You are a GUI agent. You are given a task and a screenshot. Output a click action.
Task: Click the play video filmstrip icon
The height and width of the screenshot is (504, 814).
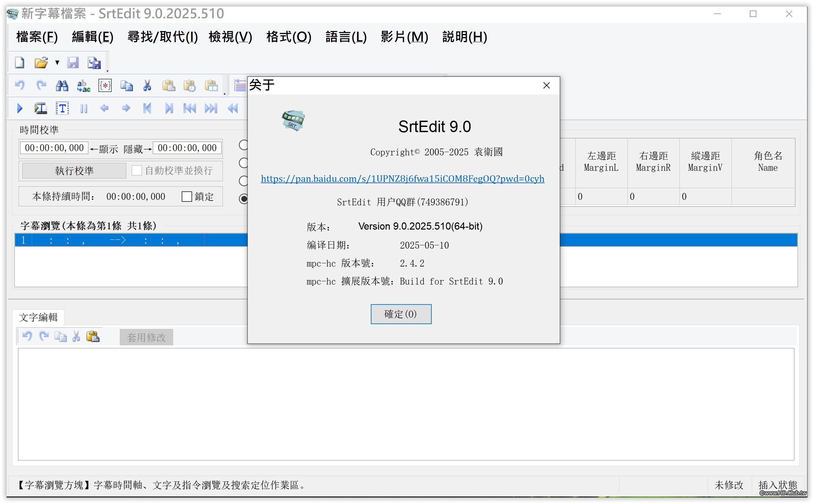click(41, 108)
